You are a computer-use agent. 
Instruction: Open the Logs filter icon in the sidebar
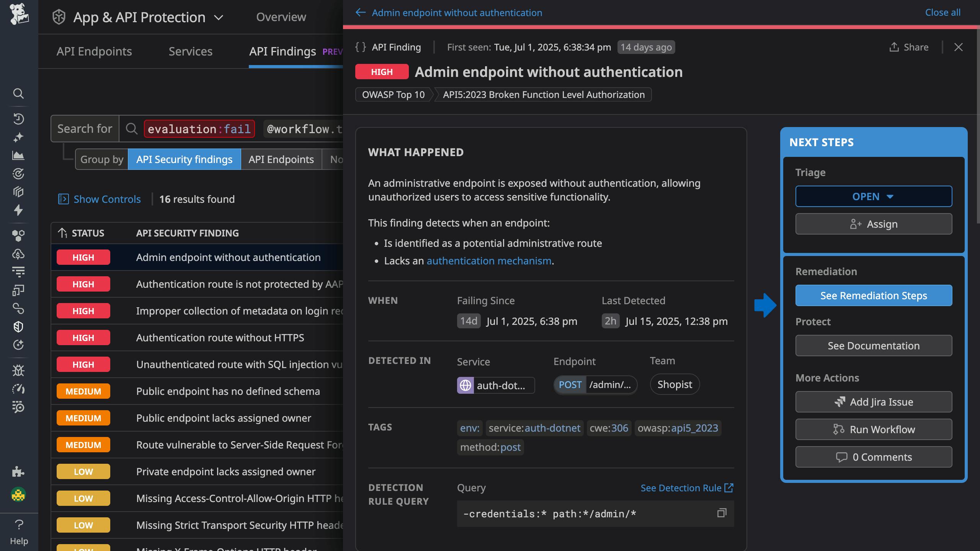18,272
